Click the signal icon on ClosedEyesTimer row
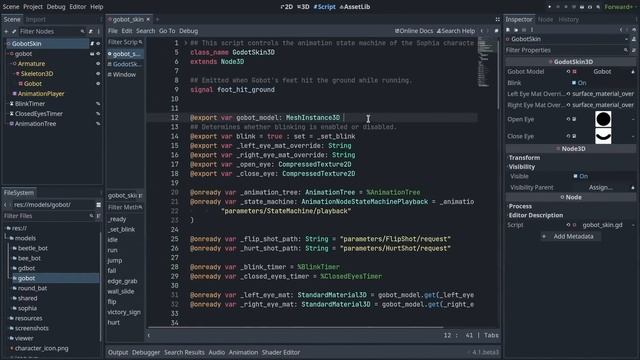 click(98, 114)
